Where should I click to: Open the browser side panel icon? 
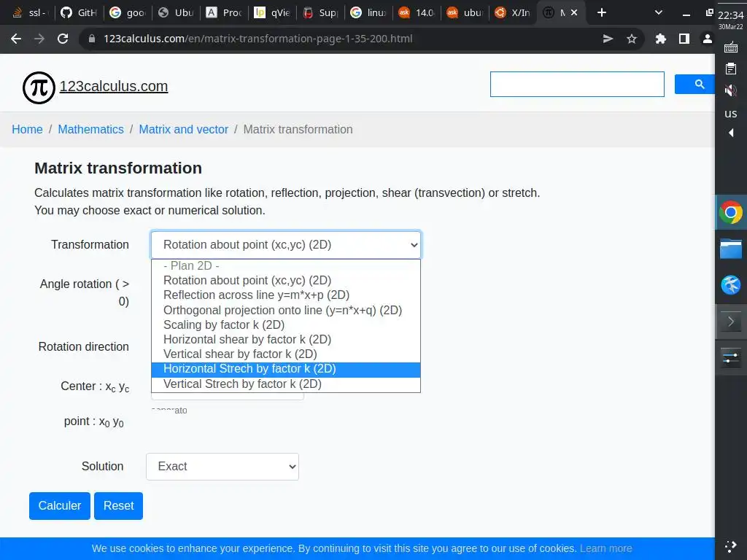pos(684,39)
